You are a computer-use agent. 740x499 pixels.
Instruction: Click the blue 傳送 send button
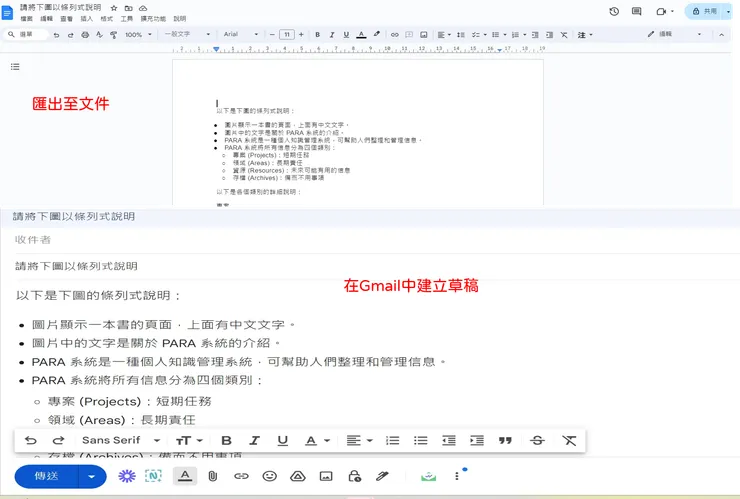click(x=46, y=476)
